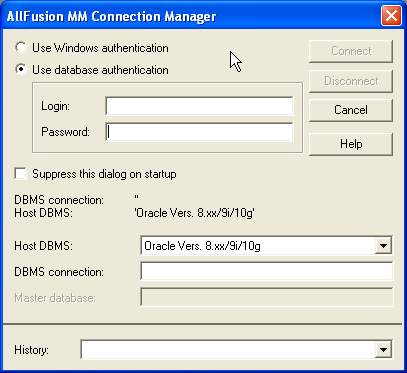
Task: Click the AllFusion MM Connection Manager title
Action: 111,16
